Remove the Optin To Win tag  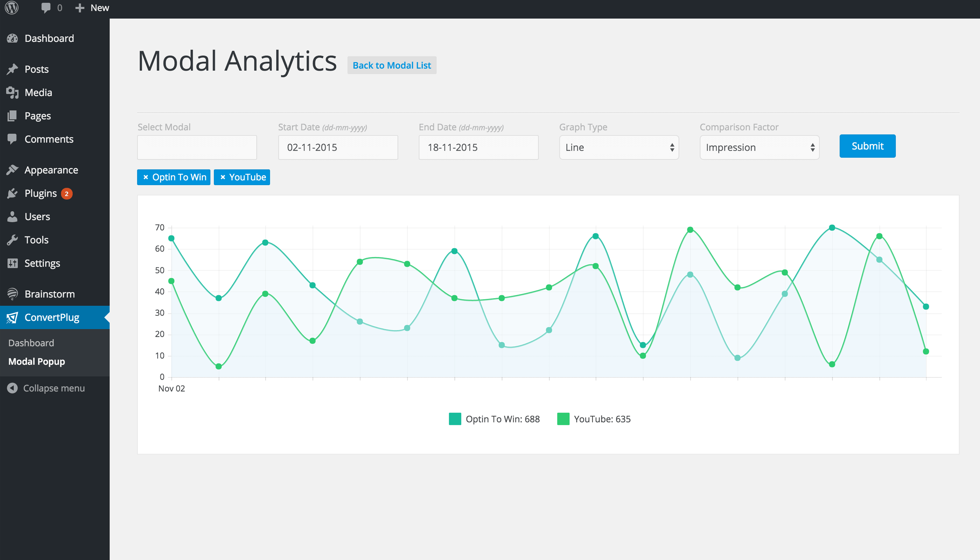(146, 177)
